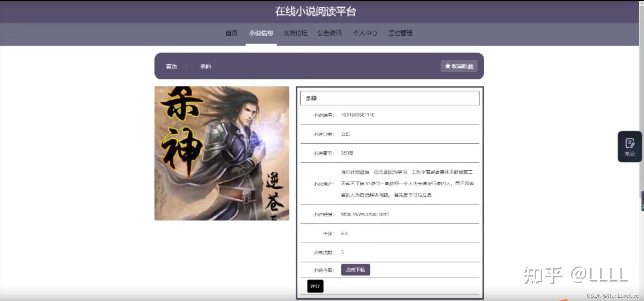
Task: Open the 首页 navigation tab
Action: tap(231, 33)
